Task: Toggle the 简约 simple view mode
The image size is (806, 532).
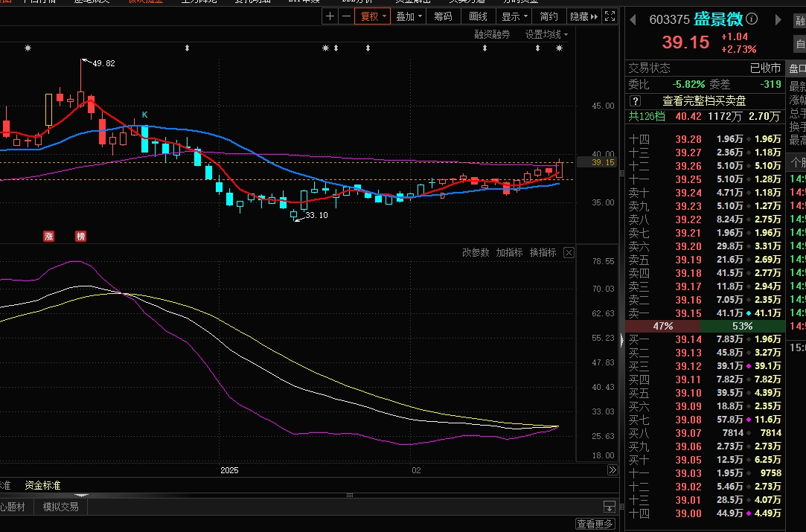Action: [x=548, y=16]
